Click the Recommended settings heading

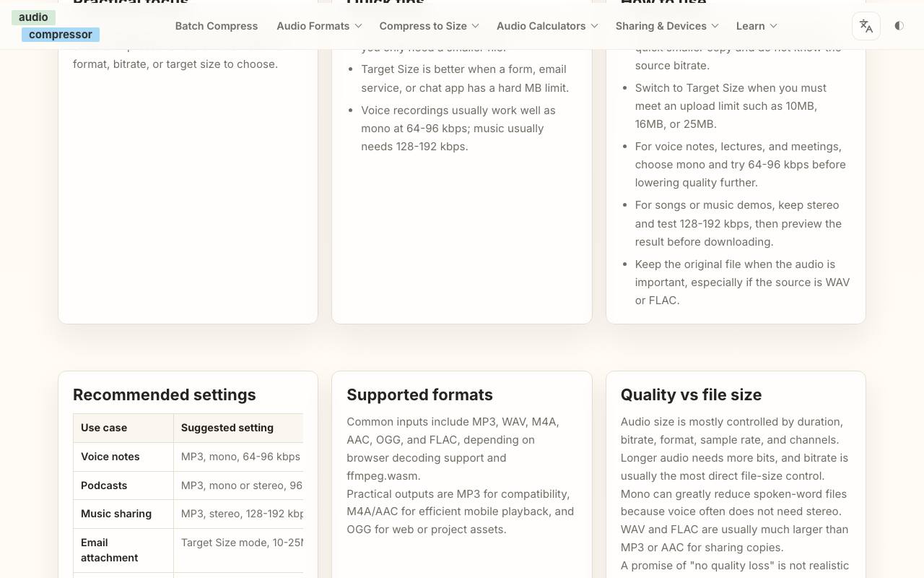165,394
